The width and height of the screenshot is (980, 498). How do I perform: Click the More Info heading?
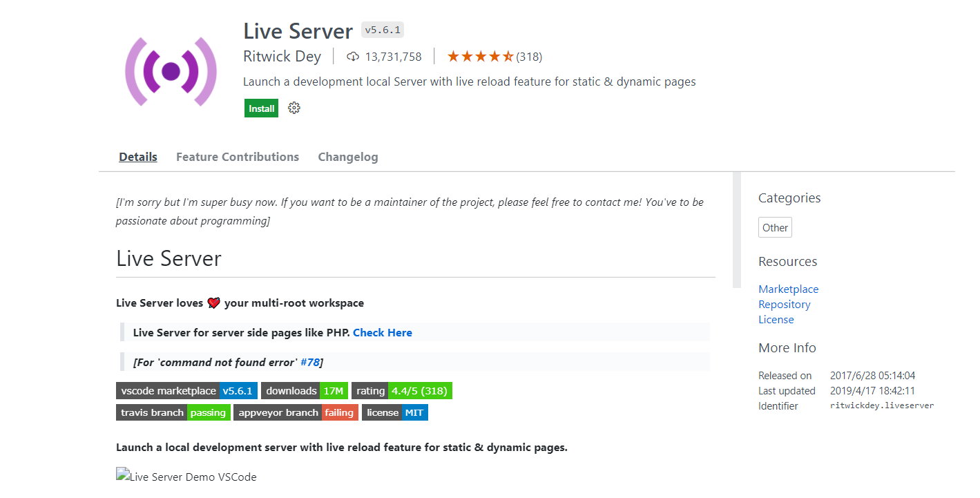[787, 348]
